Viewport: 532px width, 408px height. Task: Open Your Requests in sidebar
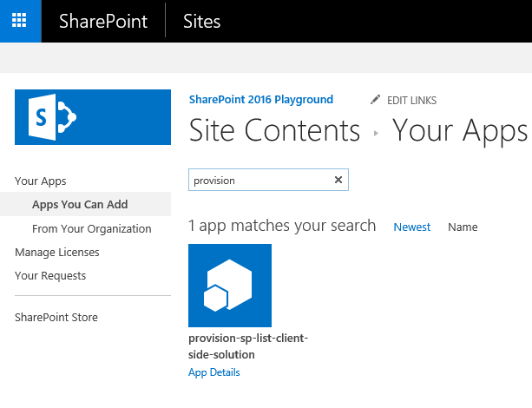coord(50,276)
